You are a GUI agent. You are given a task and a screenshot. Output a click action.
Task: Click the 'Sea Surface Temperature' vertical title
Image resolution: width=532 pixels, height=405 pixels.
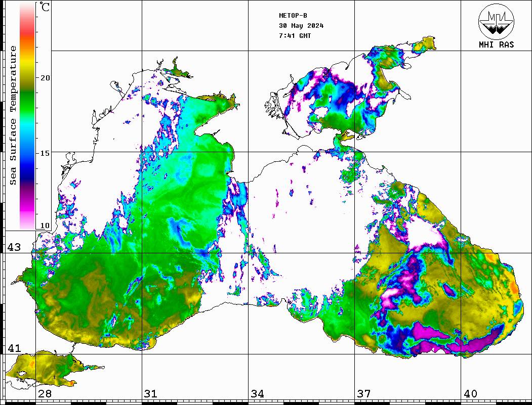pyautogui.click(x=13, y=115)
